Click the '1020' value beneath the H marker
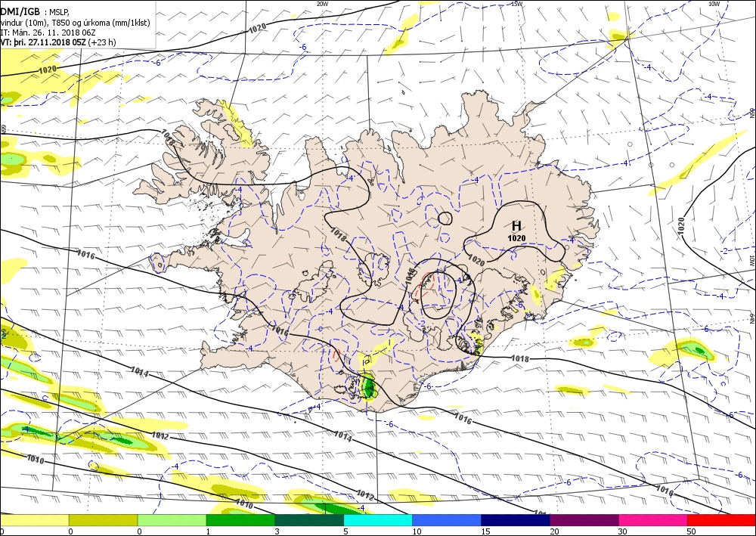The width and height of the screenshot is (756, 536). (x=516, y=238)
